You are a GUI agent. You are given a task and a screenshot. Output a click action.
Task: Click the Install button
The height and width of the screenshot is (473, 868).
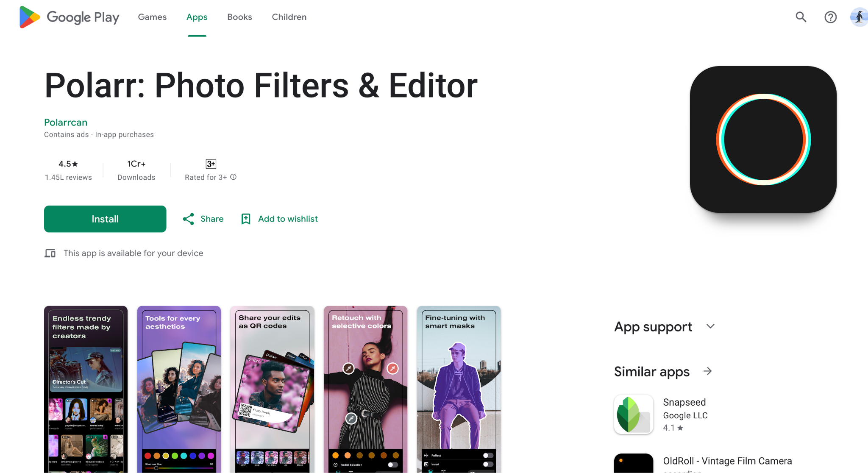click(x=105, y=219)
